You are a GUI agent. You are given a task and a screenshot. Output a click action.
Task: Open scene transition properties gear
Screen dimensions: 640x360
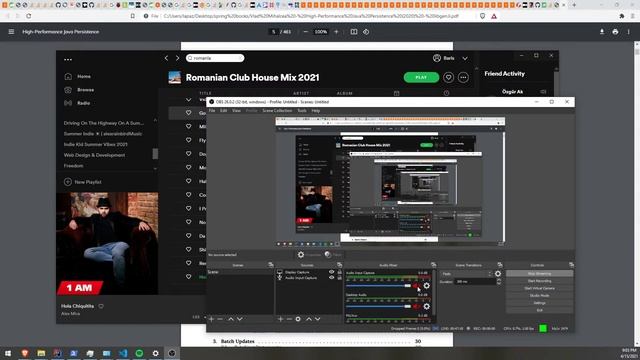498,273
